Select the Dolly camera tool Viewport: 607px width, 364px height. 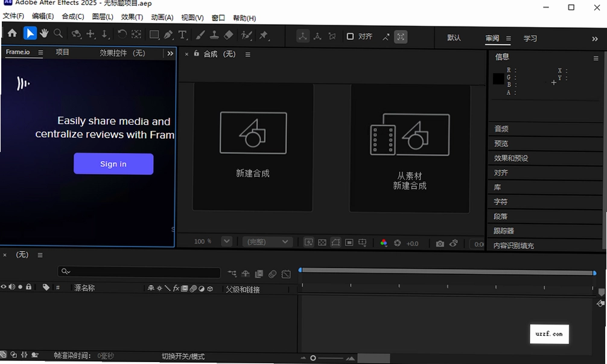coord(104,34)
